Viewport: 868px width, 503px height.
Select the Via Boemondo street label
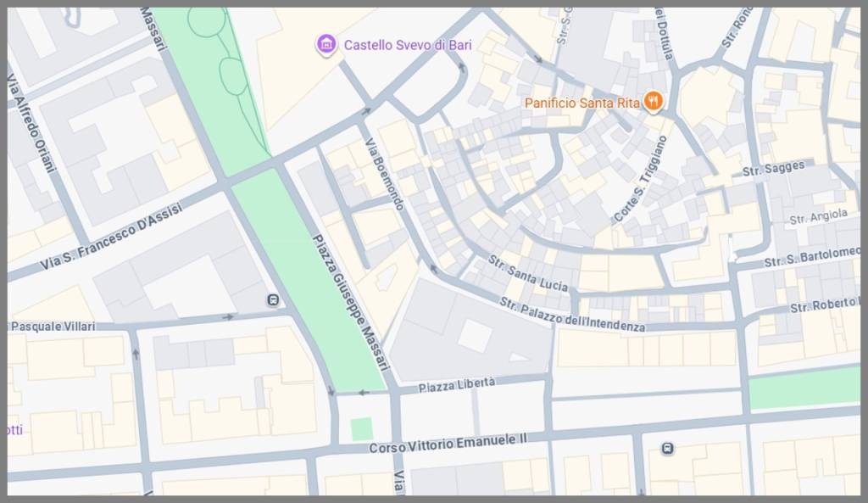(384, 174)
